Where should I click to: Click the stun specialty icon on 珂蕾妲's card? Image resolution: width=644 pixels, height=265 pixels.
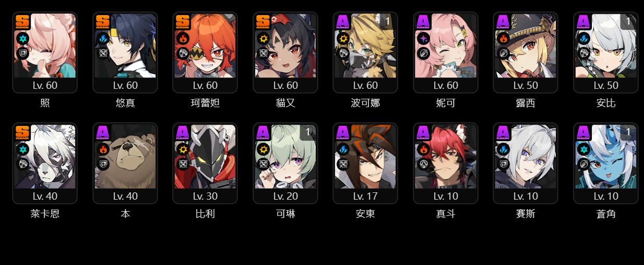[x=182, y=53]
